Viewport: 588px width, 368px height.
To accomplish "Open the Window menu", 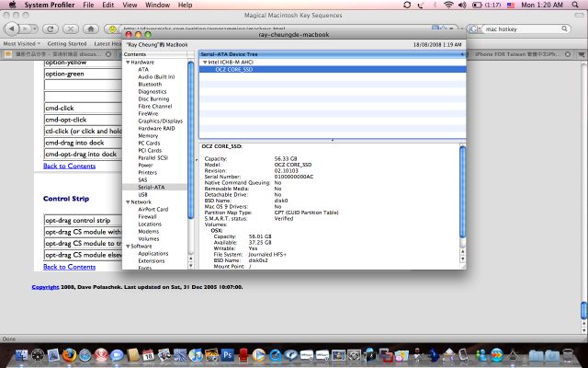I will pos(157,5).
